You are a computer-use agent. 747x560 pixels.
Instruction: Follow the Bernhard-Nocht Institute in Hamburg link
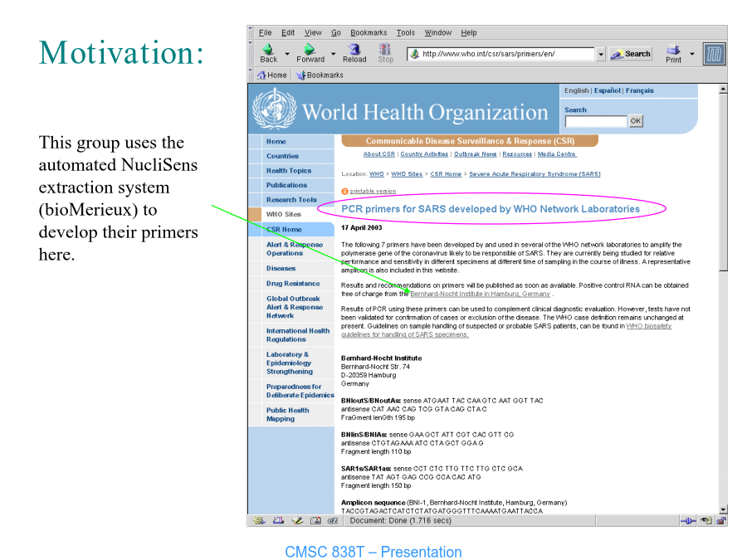point(481,295)
